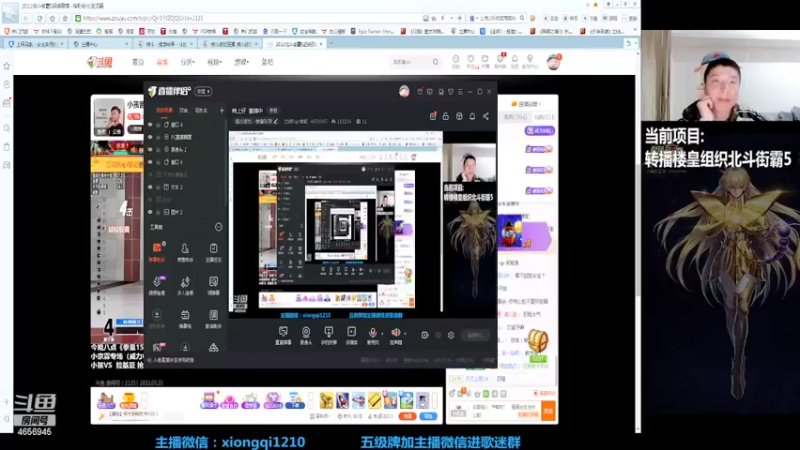This screenshot has width=800, height=450.
Task: Open the browser sidebar favorites star
Action: (x=7, y=66)
